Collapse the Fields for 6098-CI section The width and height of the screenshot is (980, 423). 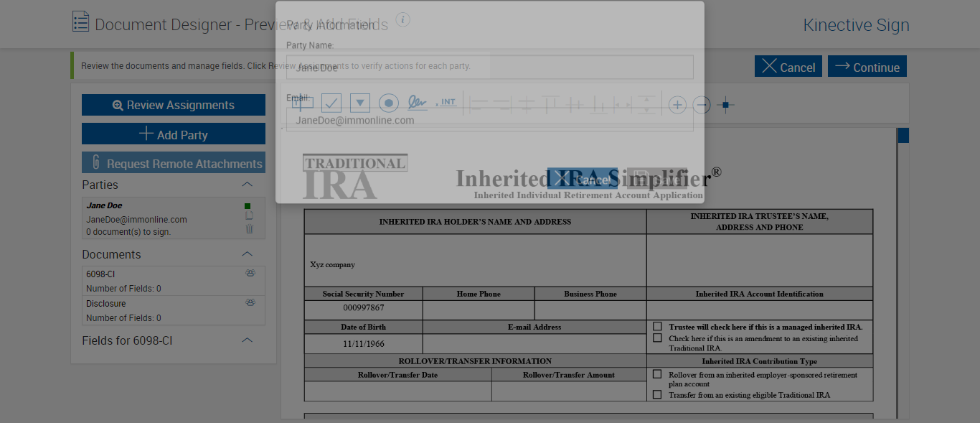(x=247, y=340)
